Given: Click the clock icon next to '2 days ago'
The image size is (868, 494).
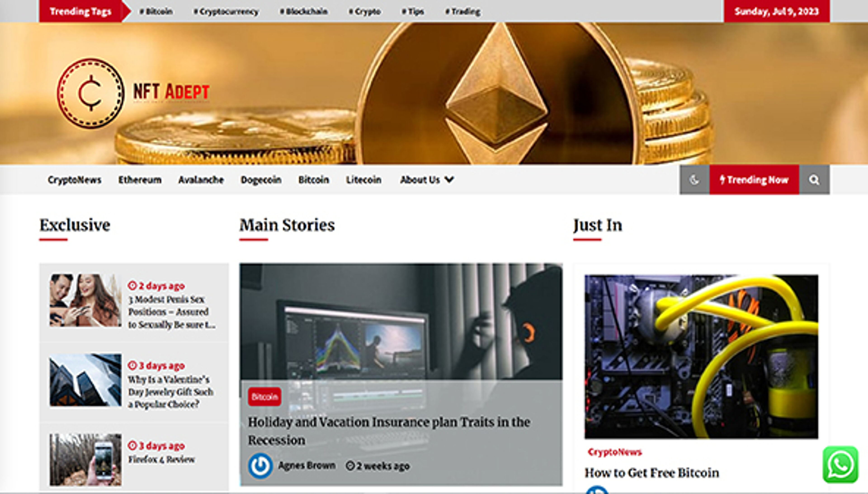Looking at the screenshot, I should [x=133, y=286].
